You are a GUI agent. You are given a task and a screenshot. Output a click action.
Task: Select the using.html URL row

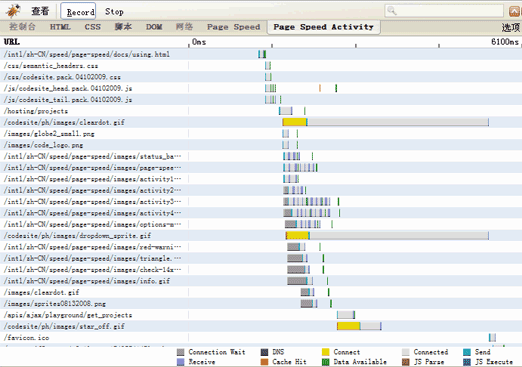(261, 54)
